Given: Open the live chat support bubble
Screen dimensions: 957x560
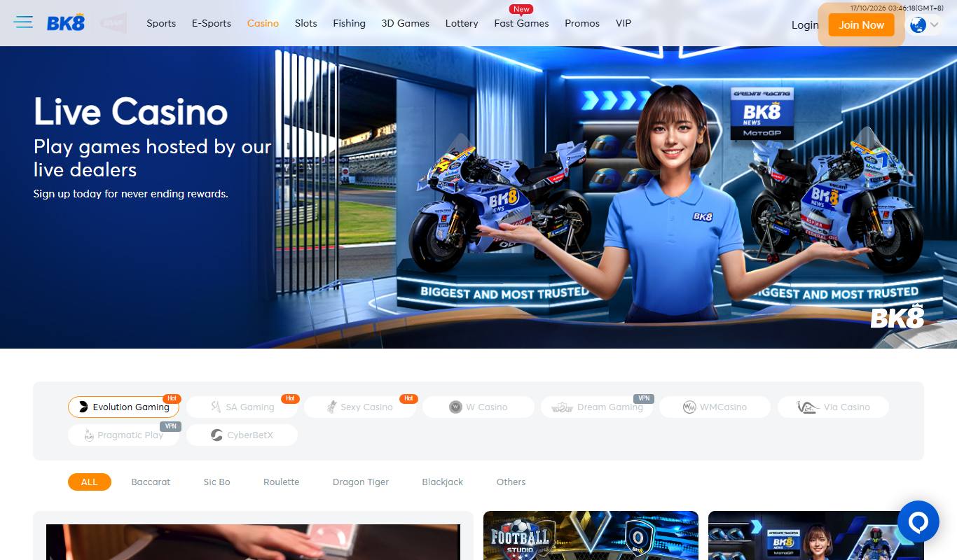Looking at the screenshot, I should pyautogui.click(x=918, y=521).
